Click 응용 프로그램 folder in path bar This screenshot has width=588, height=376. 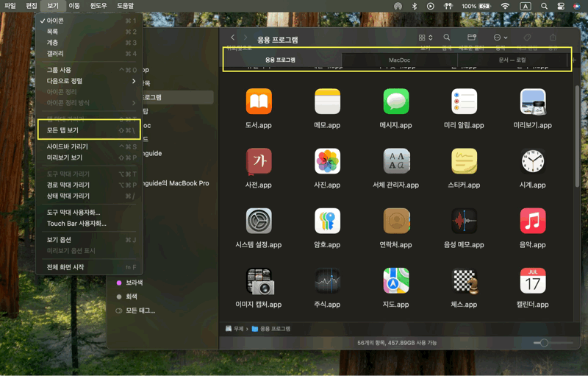click(271, 329)
